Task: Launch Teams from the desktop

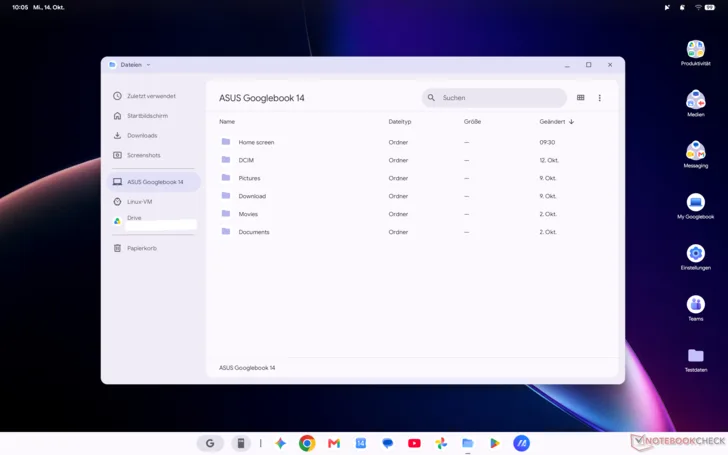Action: (x=696, y=308)
